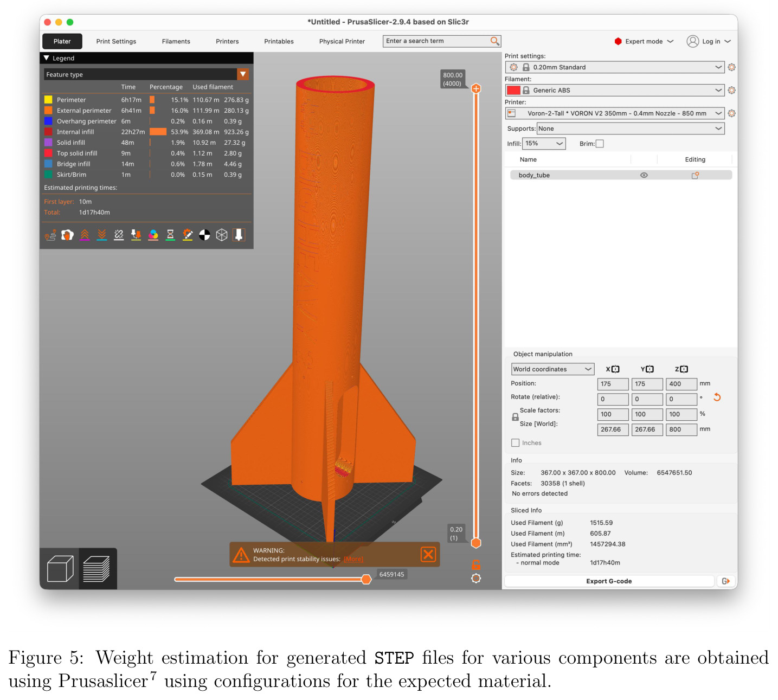Click the lower vertical layer slider thumb
Image resolution: width=778 pixels, height=700 pixels.
(476, 543)
